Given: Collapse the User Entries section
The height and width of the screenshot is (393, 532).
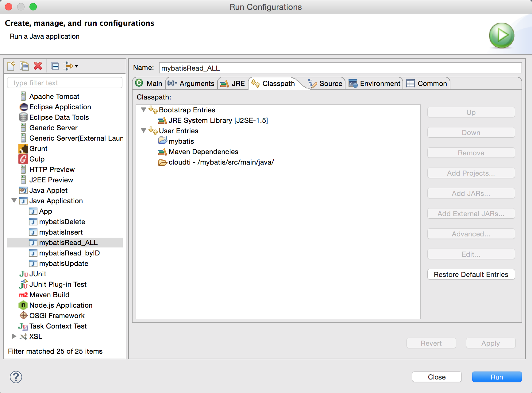Looking at the screenshot, I should point(143,130).
